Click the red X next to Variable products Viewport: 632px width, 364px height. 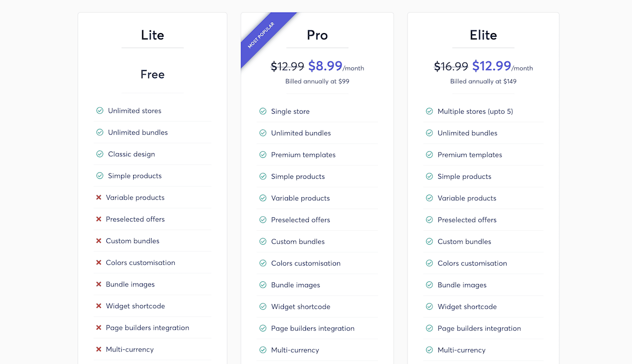[98, 197]
